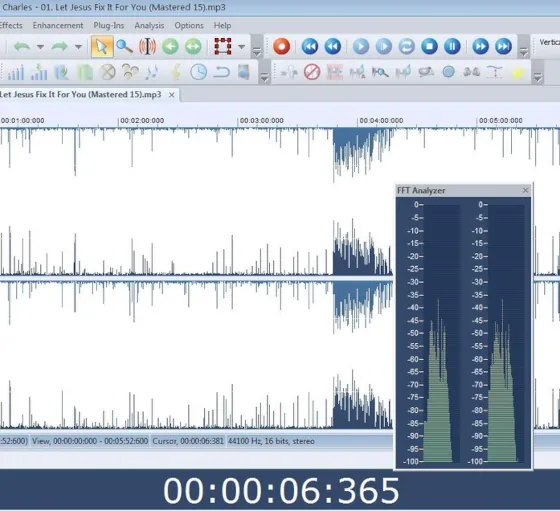
Task: Click the Play button
Action: [x=361, y=46]
